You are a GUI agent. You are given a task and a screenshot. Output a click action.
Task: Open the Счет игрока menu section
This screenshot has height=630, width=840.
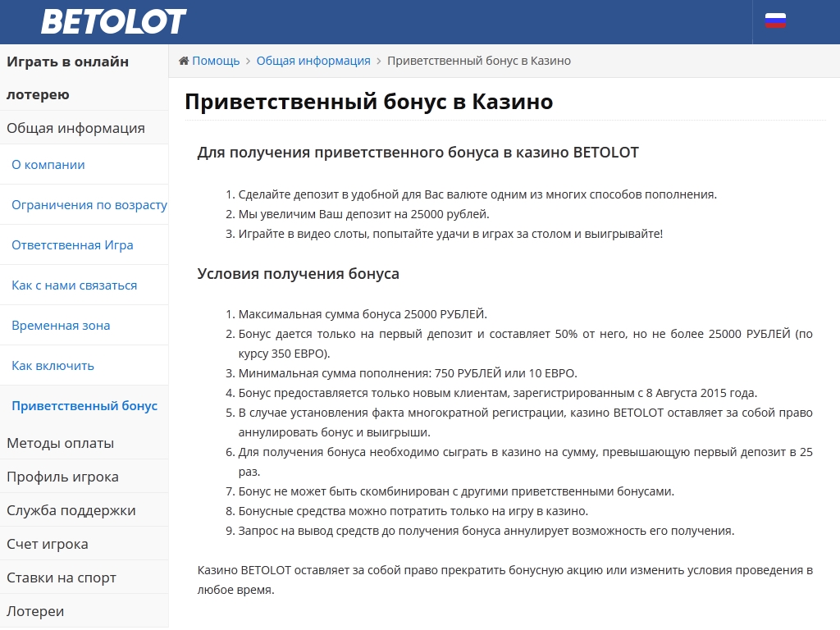tap(47, 544)
